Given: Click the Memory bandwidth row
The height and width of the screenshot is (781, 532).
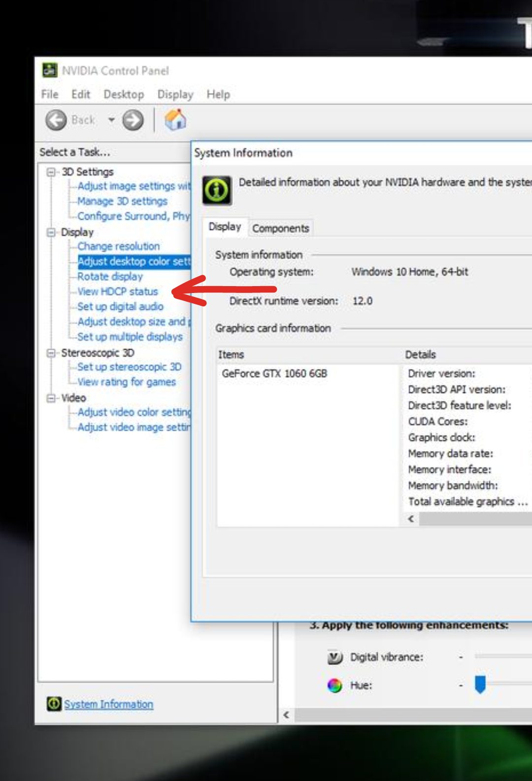Looking at the screenshot, I should 453,486.
